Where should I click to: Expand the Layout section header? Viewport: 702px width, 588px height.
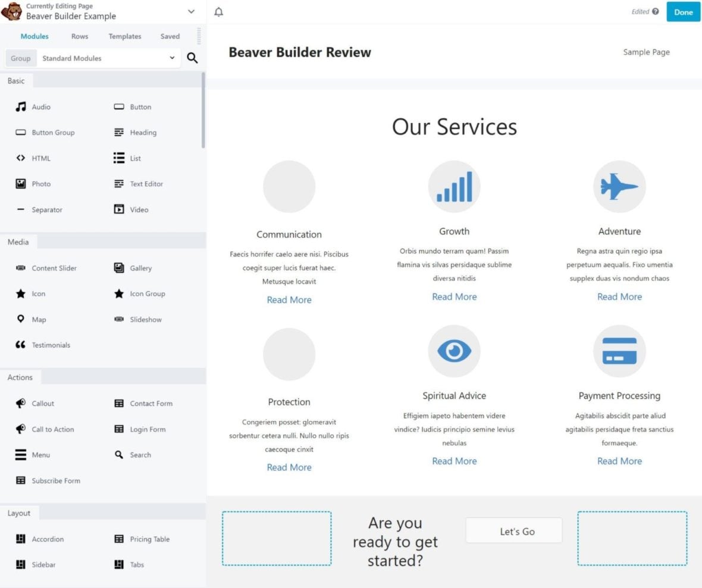[x=20, y=512]
